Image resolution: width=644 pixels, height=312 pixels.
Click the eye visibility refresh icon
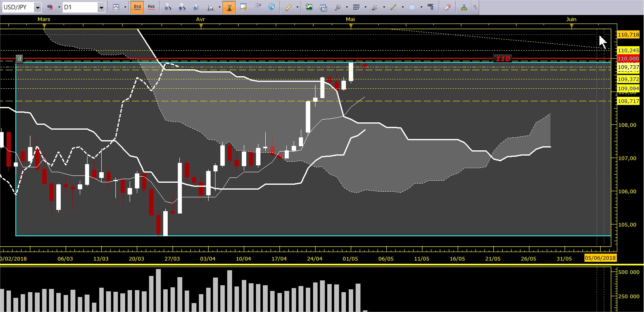258,7
